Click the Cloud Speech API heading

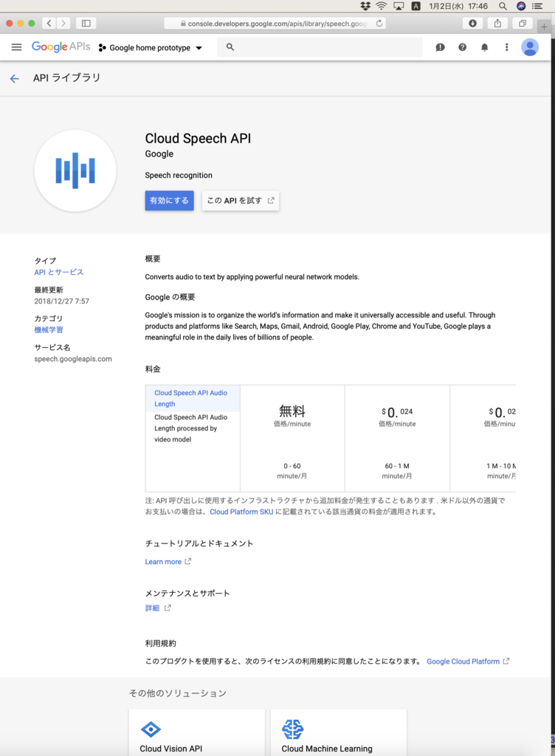pyautogui.click(x=198, y=138)
